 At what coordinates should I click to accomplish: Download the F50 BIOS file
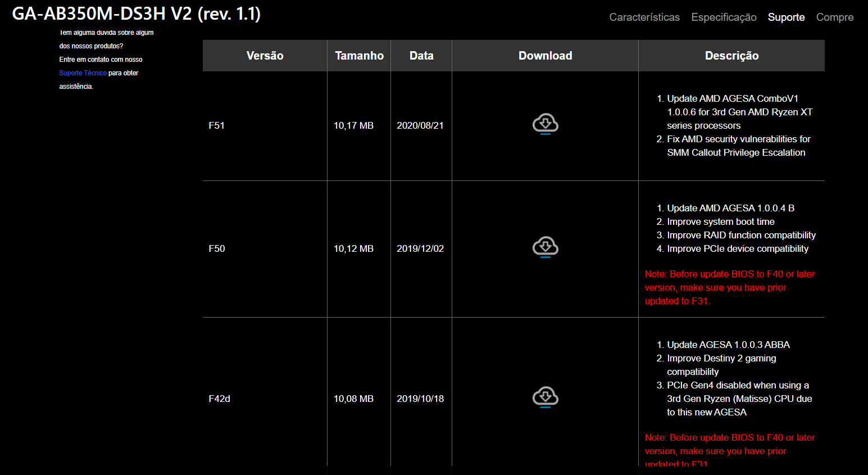click(545, 247)
